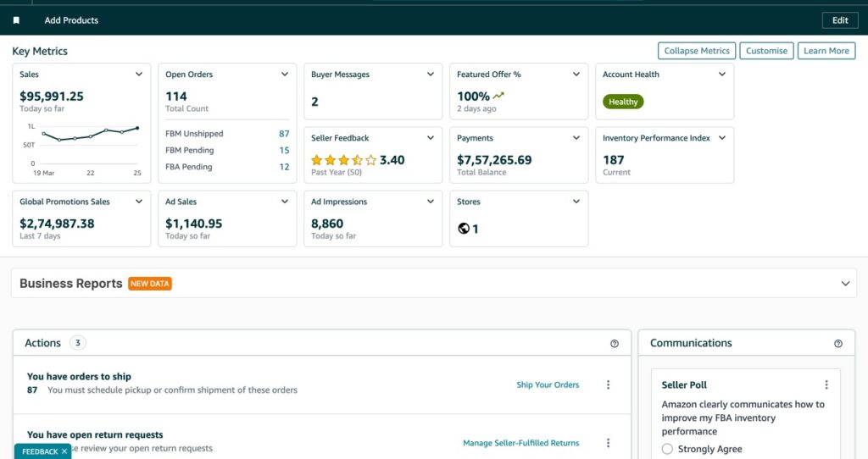Close the FEEDBACK tab with the X
This screenshot has width=868, height=459.
[64, 451]
